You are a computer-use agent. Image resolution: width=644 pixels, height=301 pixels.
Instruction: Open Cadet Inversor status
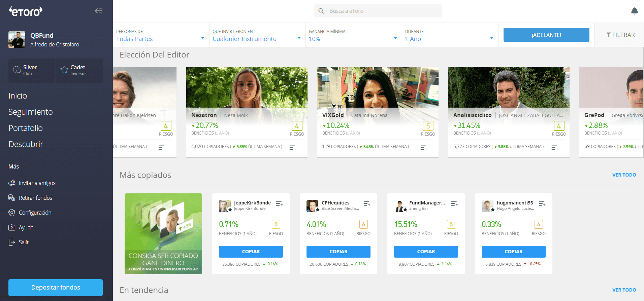[x=79, y=70]
